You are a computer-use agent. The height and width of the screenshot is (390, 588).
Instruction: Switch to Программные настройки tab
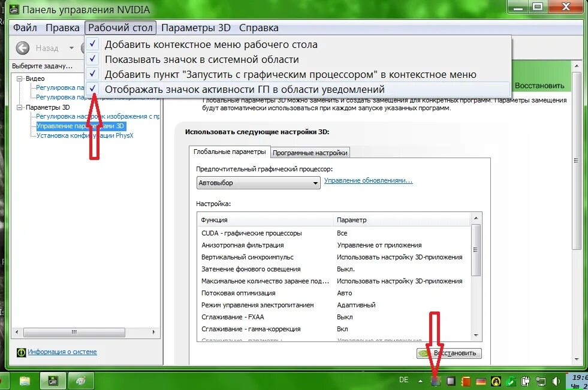point(310,153)
